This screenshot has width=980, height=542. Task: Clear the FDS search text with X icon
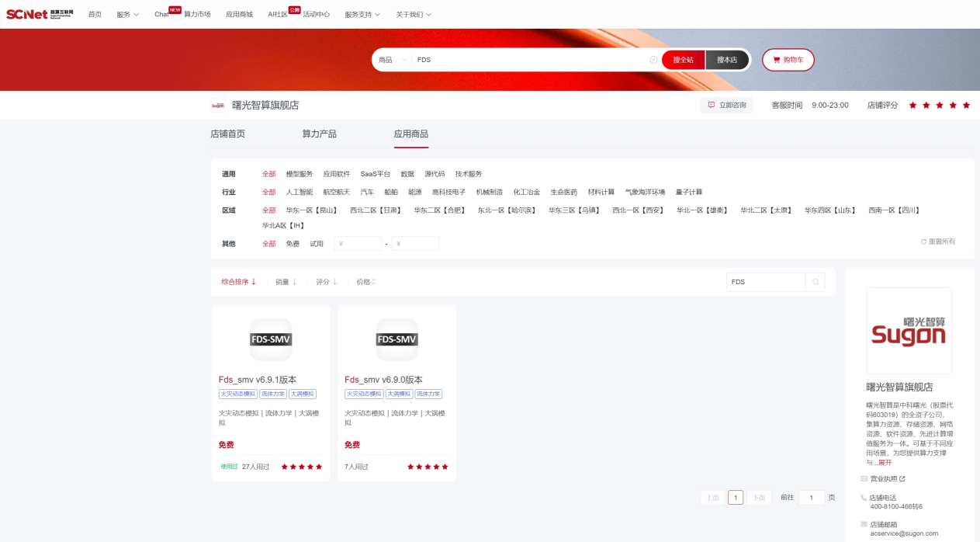(x=653, y=60)
